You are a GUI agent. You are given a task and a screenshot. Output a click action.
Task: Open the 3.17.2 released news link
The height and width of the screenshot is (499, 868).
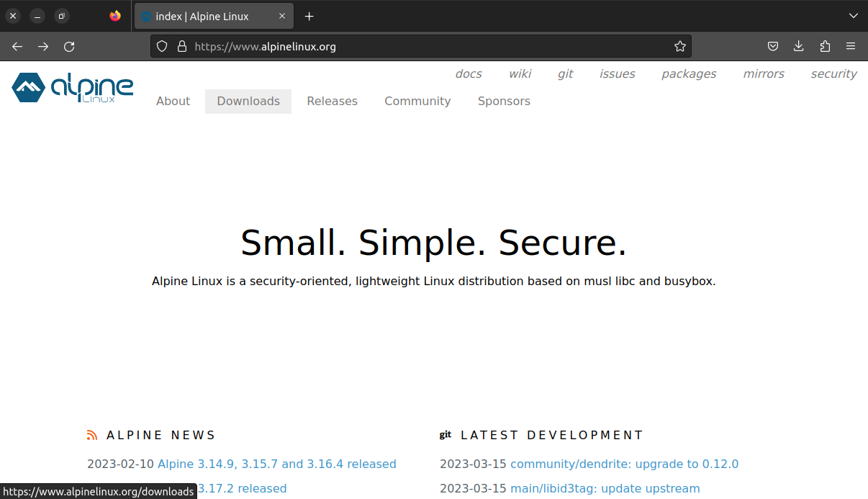click(242, 488)
